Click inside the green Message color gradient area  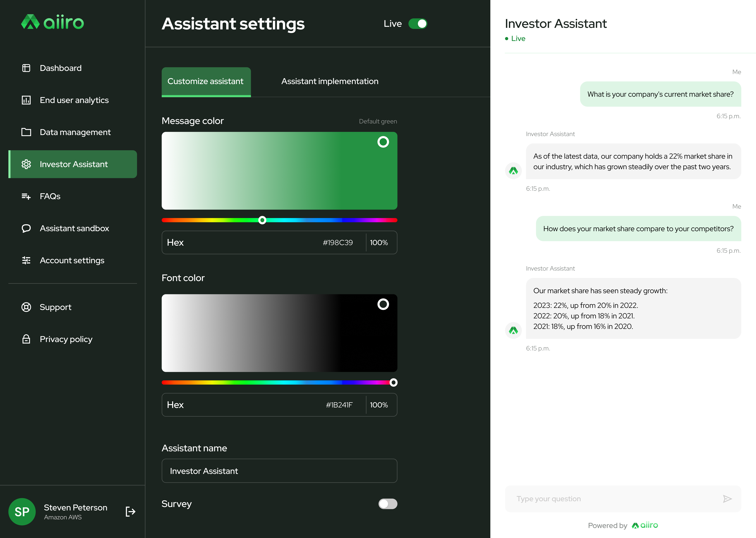coord(279,171)
